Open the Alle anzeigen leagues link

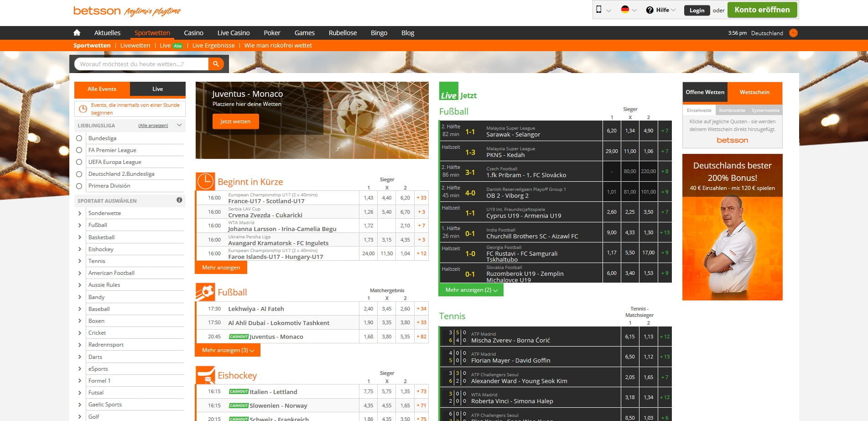[153, 126]
